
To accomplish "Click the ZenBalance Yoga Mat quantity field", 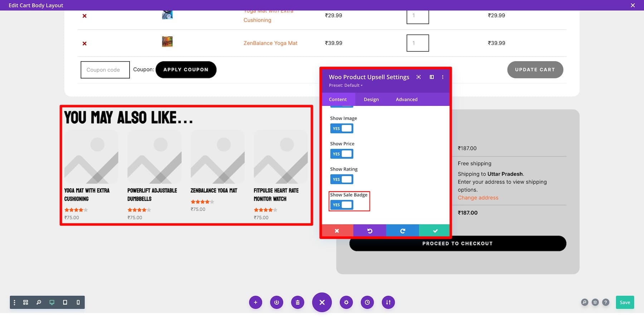I will click(418, 43).
